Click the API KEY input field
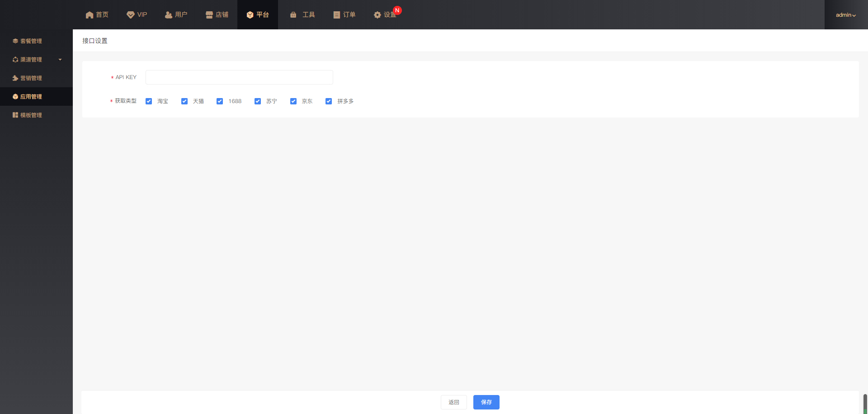Screen dimensions: 868x414 (x=239, y=77)
